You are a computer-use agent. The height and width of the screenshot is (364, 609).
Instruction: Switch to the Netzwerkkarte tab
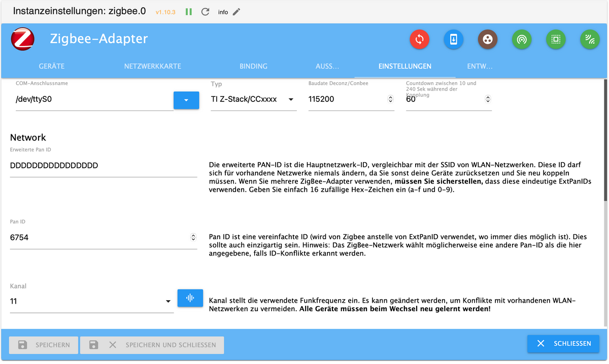click(x=153, y=66)
